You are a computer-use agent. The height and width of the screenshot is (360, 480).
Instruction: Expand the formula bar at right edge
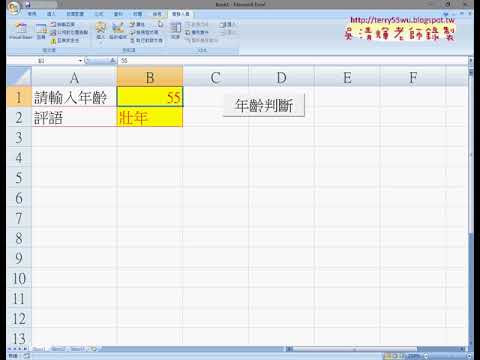tap(471, 61)
